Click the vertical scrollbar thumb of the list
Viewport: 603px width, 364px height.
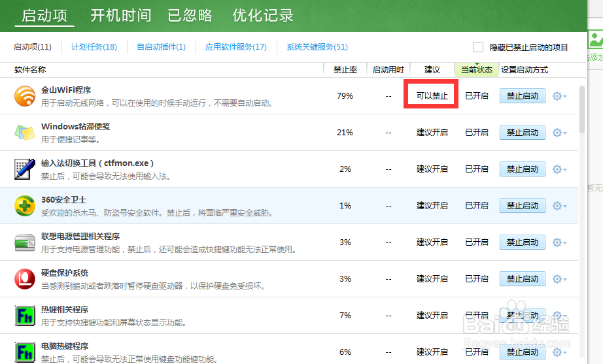582,109
